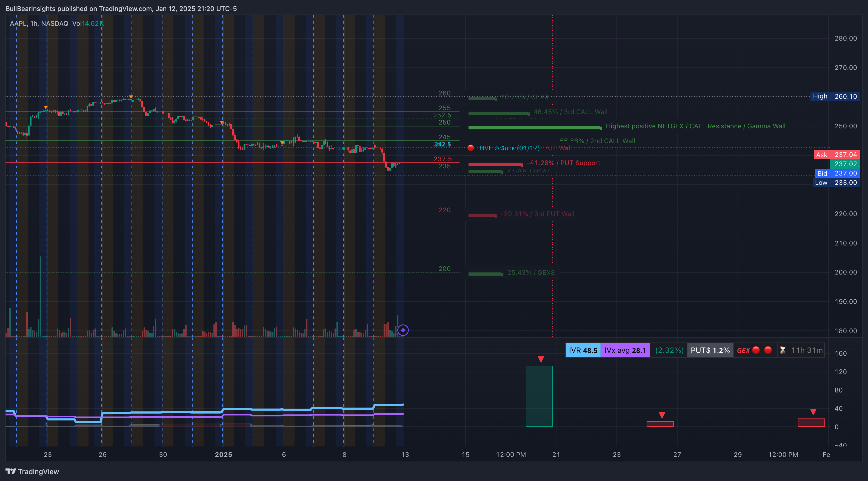
Task: Click the second red GEX dot
Action: [x=768, y=350]
